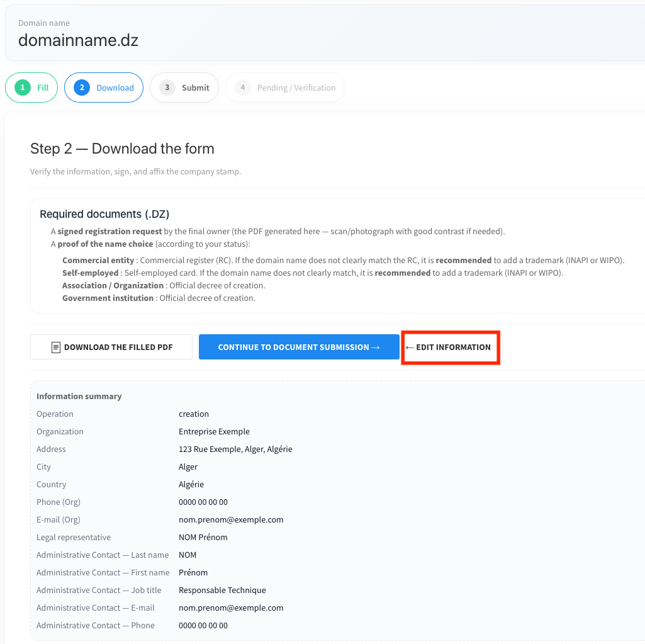This screenshot has width=645, height=644.
Task: Click the gray number 3 step circle
Action: click(167, 88)
